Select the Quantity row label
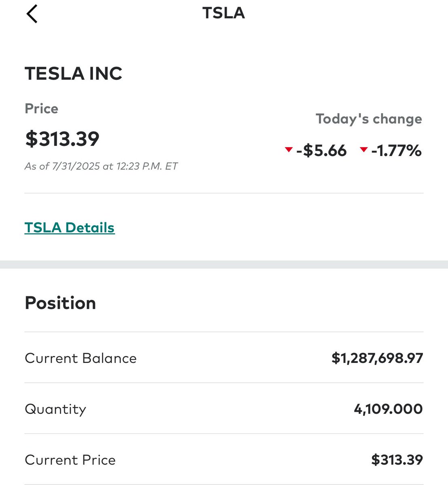The width and height of the screenshot is (448, 485). (x=55, y=409)
